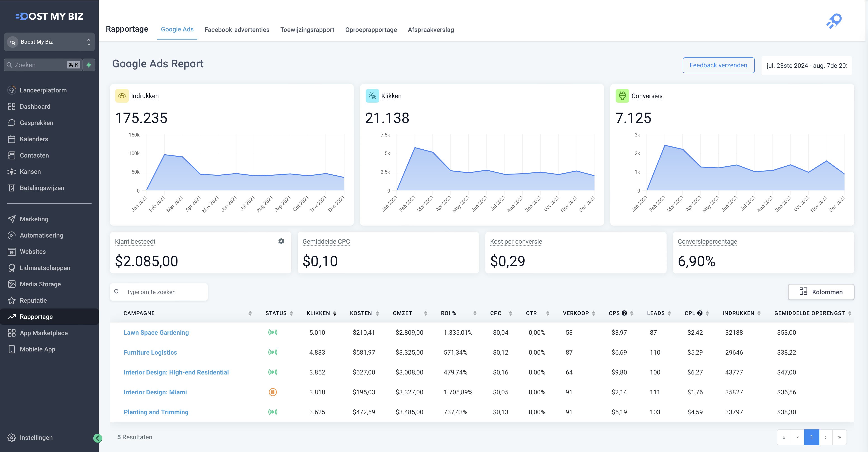Click the green lightning bolt quick action icon
This screenshot has width=868, height=452.
[89, 65]
